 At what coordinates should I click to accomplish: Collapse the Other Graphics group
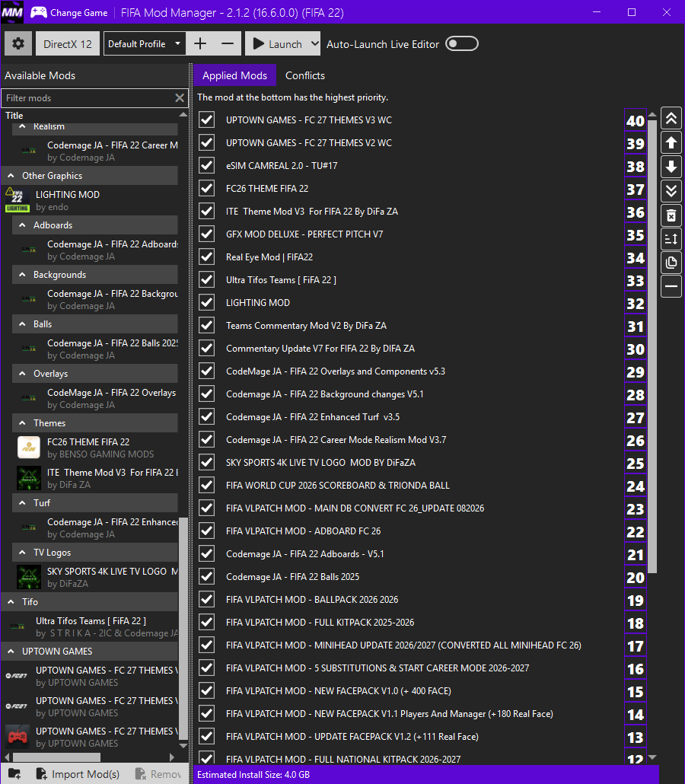click(x=11, y=176)
